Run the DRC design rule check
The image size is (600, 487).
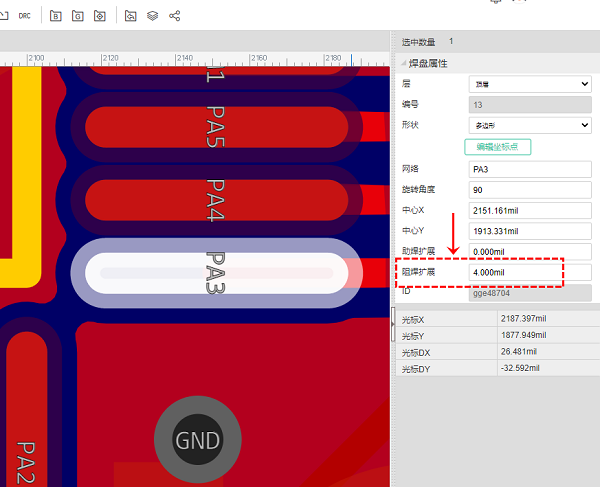tap(24, 16)
